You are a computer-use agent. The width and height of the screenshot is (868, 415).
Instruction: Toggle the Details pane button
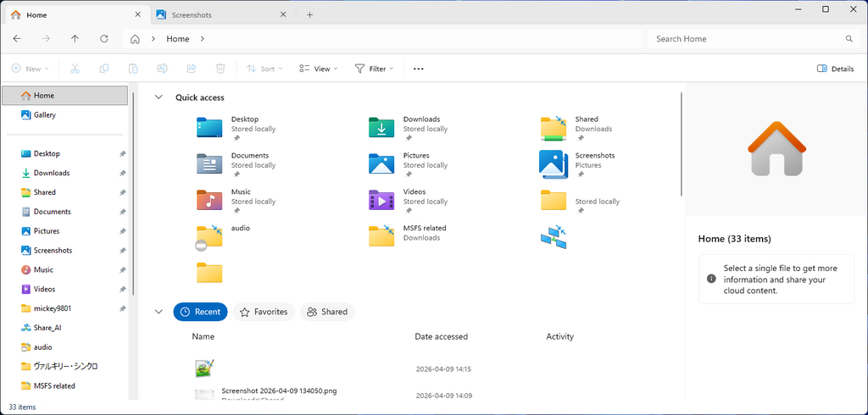coord(835,69)
